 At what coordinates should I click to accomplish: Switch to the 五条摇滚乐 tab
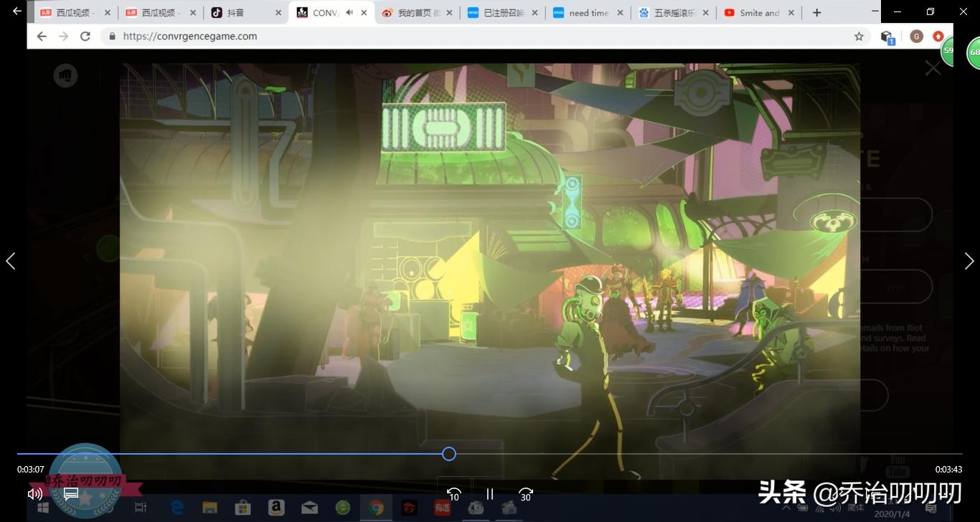(x=674, y=13)
